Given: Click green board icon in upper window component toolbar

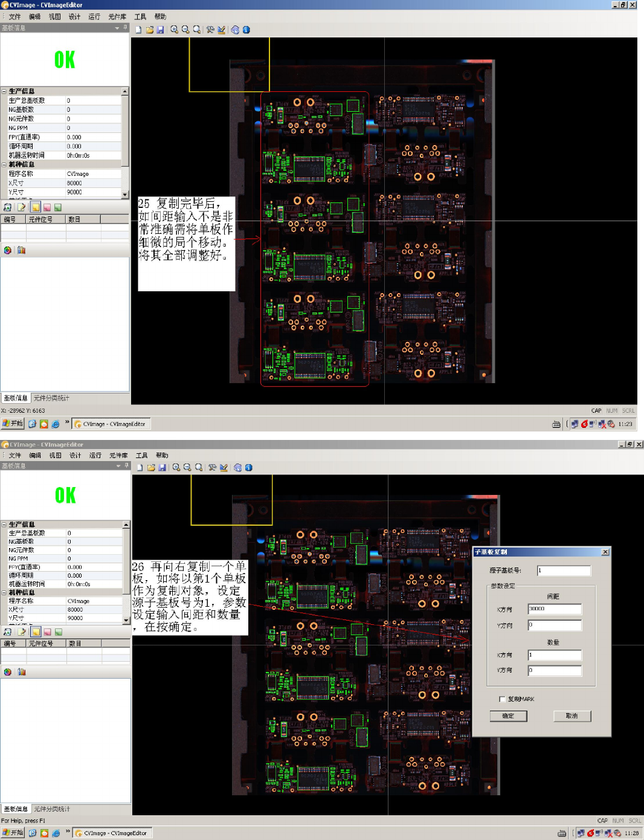Looking at the screenshot, I should click(58, 207).
